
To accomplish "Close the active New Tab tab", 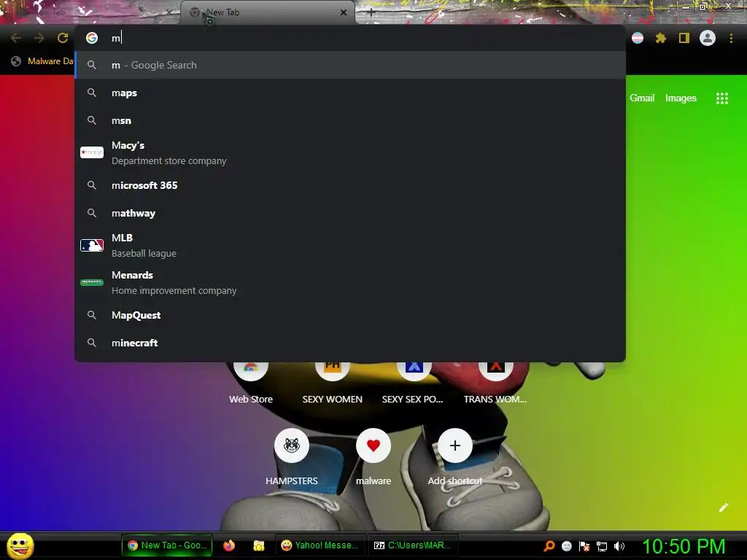I will coord(344,12).
